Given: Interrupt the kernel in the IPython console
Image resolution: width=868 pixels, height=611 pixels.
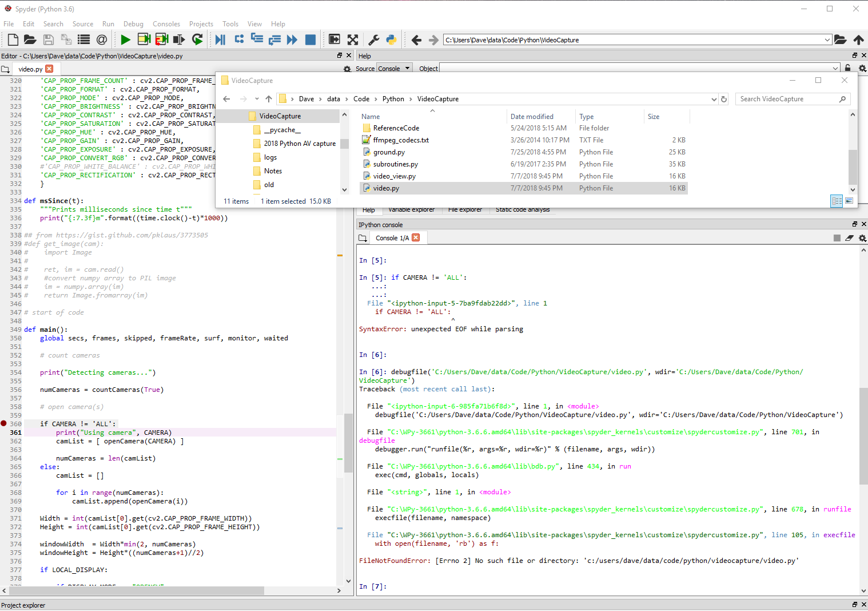Looking at the screenshot, I should (x=837, y=238).
